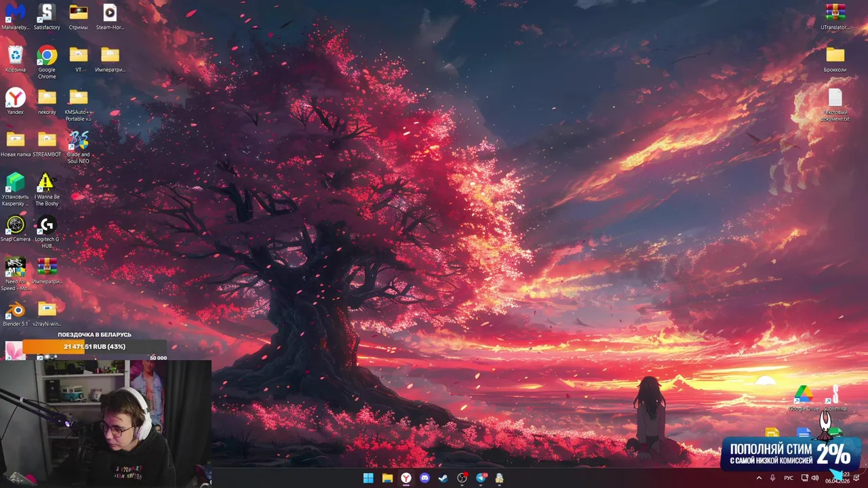Viewport: 868px width, 488px height.
Task: Launch Blender 5.1 from the desktop
Action: click(15, 313)
